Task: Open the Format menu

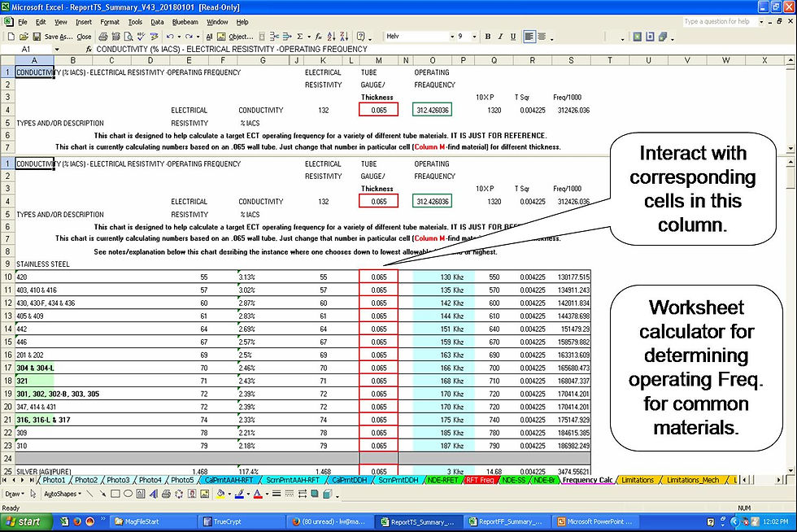Action: click(109, 23)
